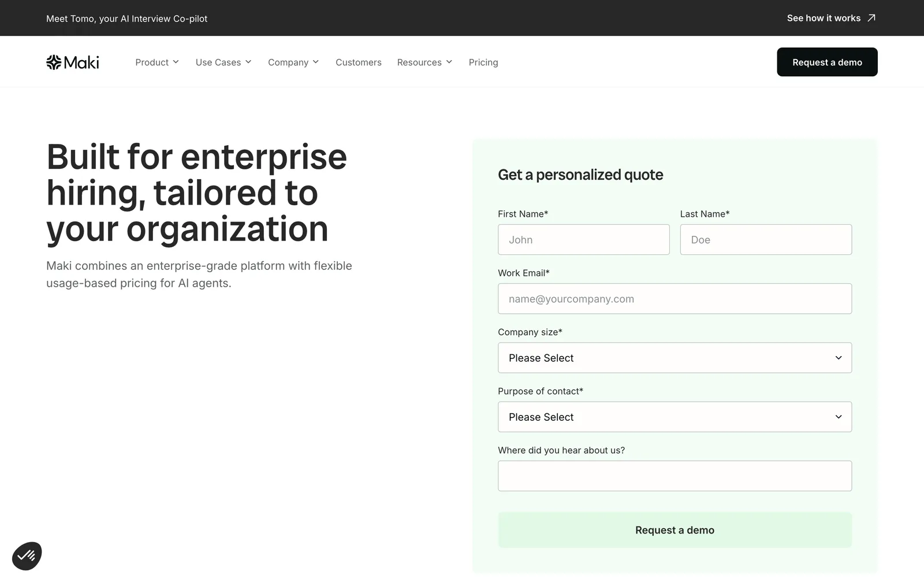Expand the Use Cases menu
This screenshot has width=924, height=578.
(x=223, y=62)
